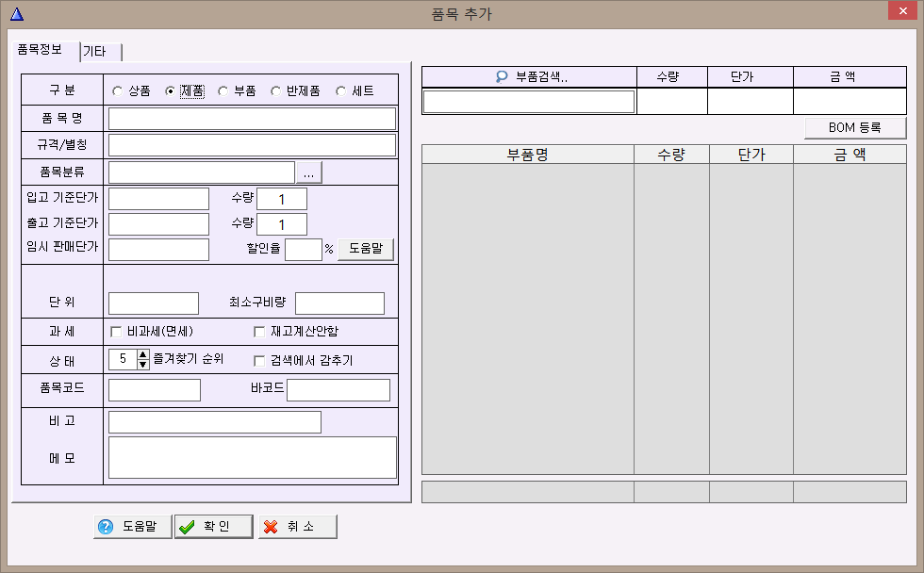Click the 즐겨찾기 순위 value box showing 5
Screen dimensions: 924x573
123,359
